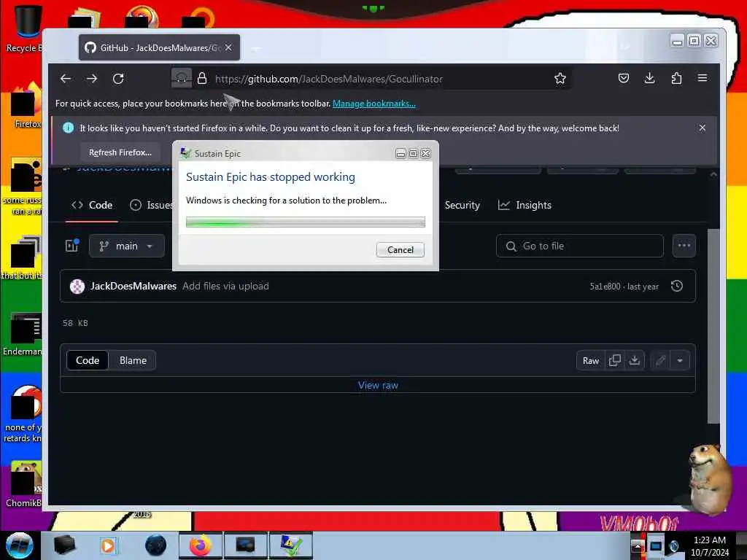This screenshot has height=560, width=747.
Task: Click the network tray icon
Action: point(656,545)
